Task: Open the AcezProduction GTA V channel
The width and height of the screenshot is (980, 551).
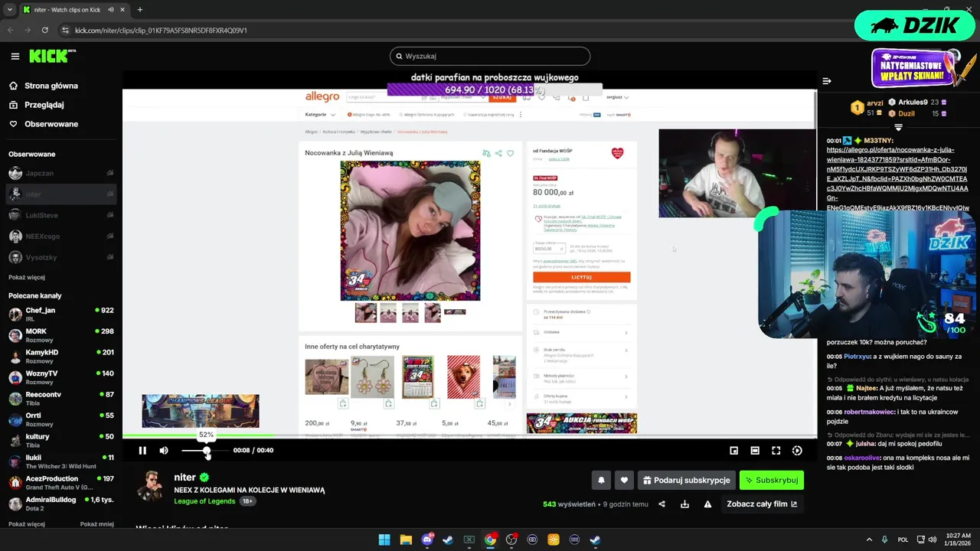Action: click(x=61, y=482)
